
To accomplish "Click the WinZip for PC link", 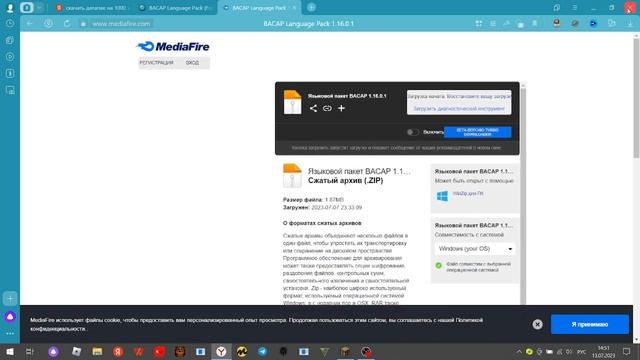I will [468, 193].
